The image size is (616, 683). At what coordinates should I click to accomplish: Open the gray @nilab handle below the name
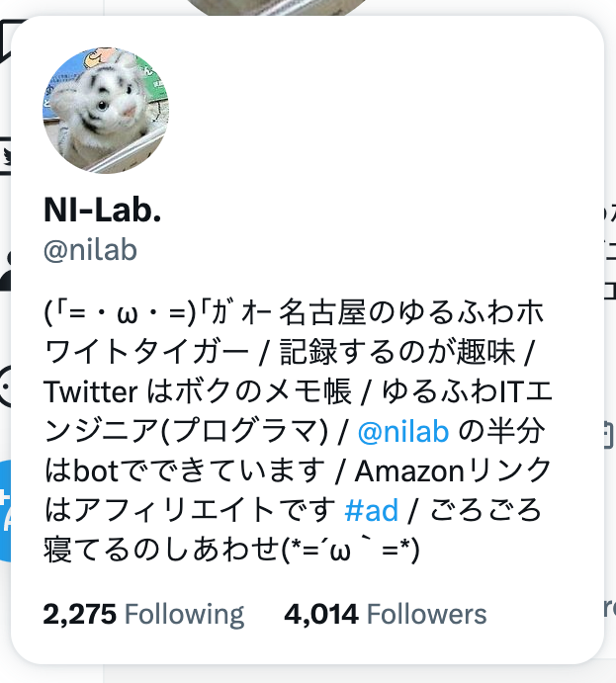pyautogui.click(x=90, y=250)
